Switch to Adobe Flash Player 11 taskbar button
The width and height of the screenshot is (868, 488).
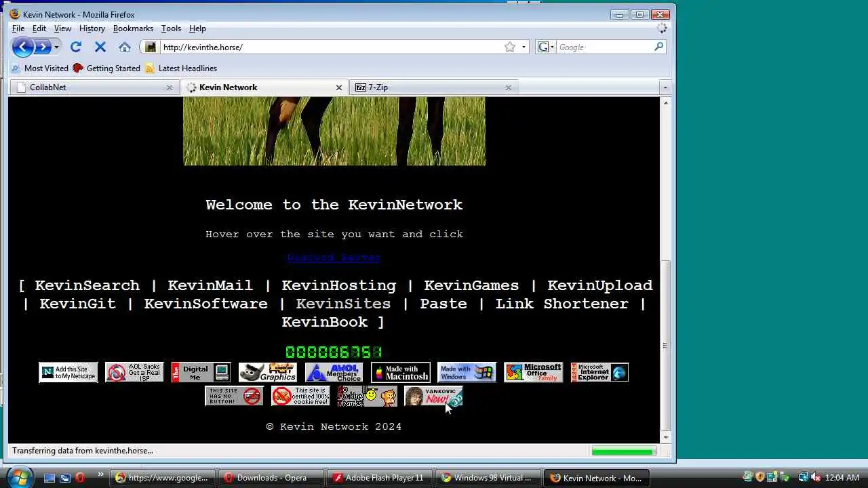pos(380,478)
